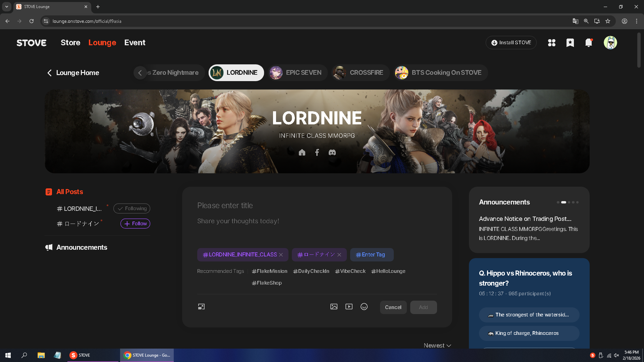This screenshot has width=644, height=362.
Task: Switch to the EPIC SEVEN lounge tab
Action: (x=297, y=73)
